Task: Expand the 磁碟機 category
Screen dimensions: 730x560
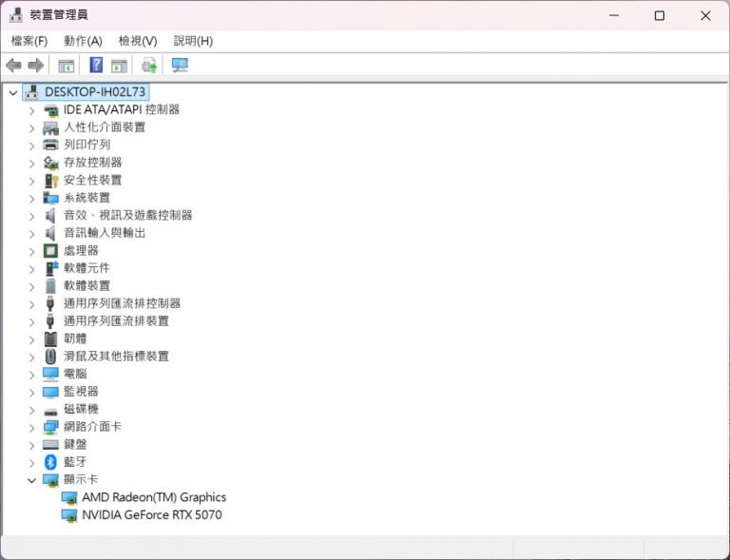Action: click(31, 410)
